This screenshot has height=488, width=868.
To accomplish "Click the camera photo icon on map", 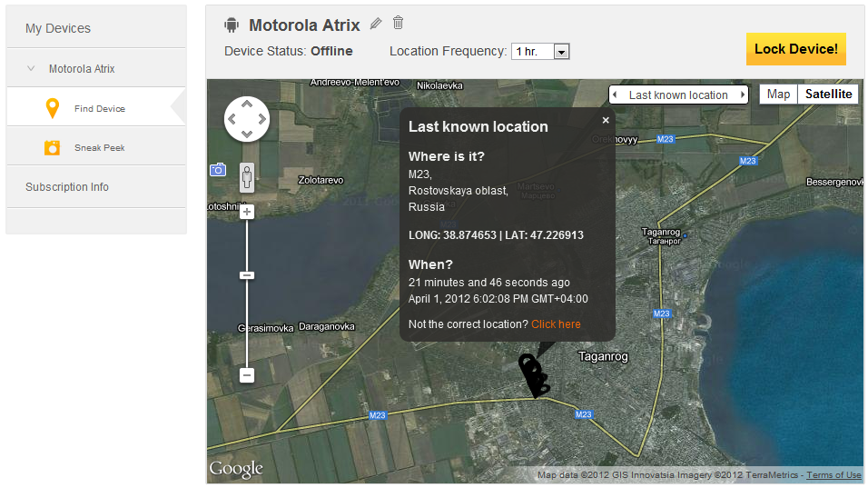I will [218, 170].
